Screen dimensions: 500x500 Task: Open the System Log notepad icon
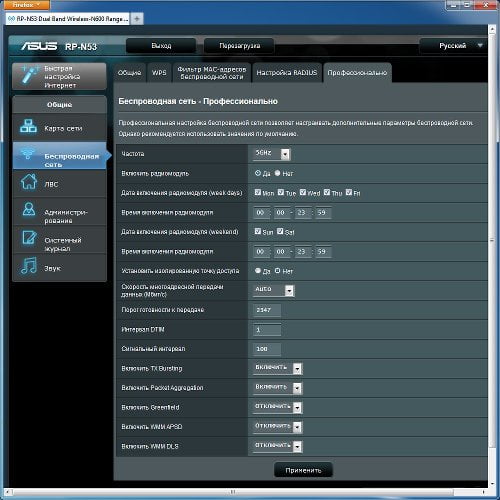pyautogui.click(x=29, y=237)
